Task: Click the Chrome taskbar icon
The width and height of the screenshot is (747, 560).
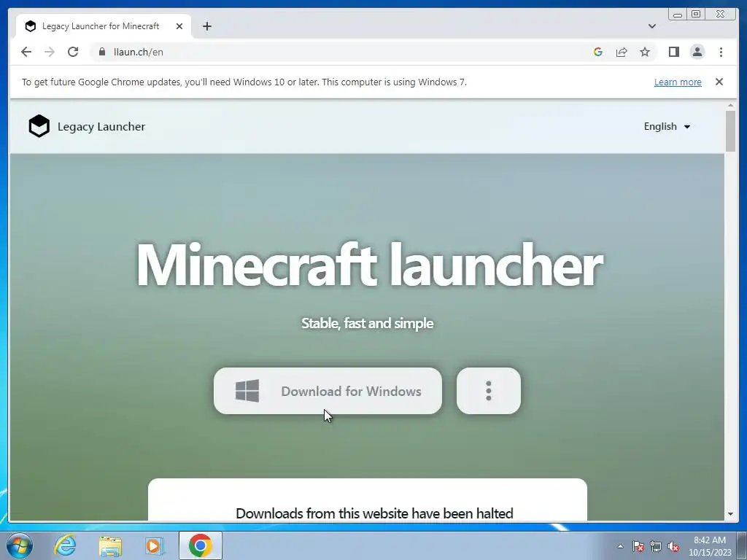Action: (200, 545)
